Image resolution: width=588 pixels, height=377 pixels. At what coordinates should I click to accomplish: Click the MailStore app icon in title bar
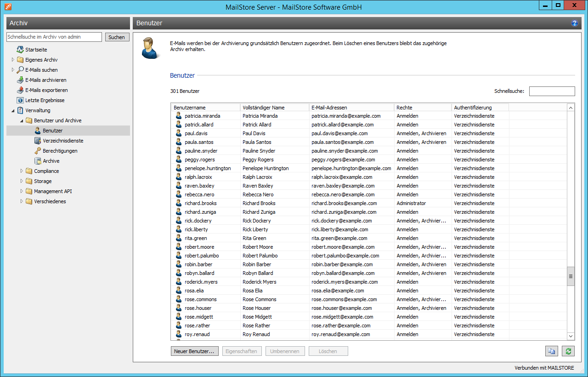click(x=7, y=6)
